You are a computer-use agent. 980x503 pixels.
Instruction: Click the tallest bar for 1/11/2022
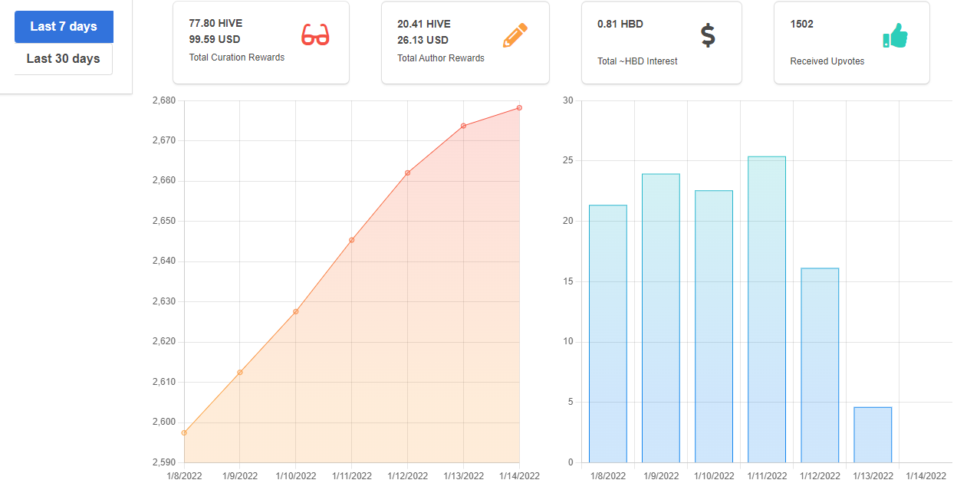(x=767, y=310)
